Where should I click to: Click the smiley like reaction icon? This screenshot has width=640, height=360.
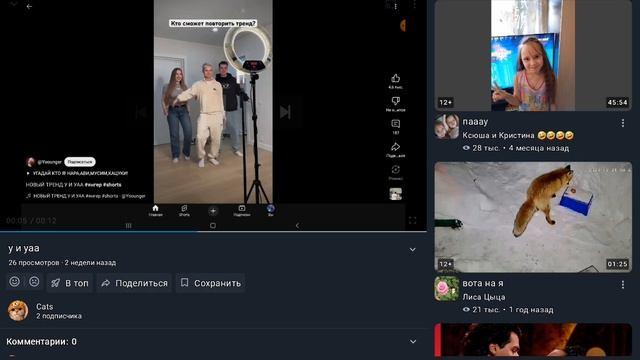(15, 282)
